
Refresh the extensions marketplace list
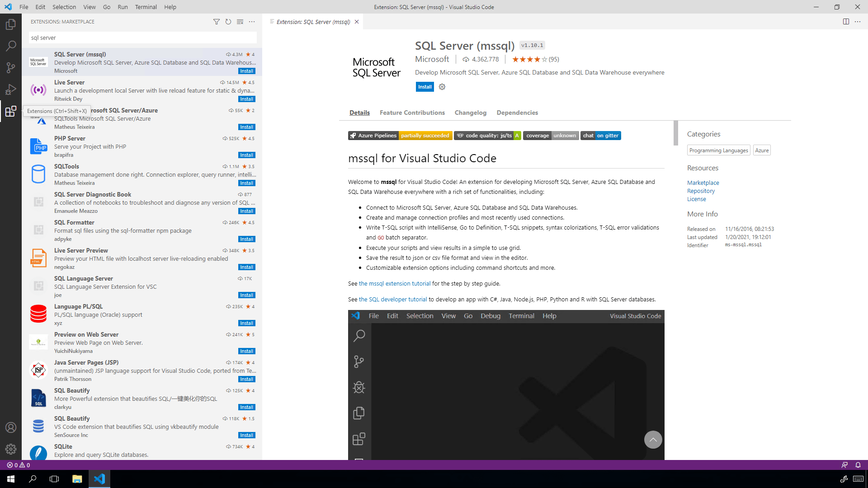tap(228, 22)
